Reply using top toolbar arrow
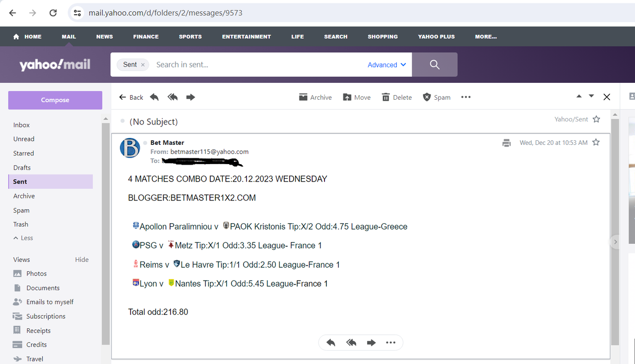635x364 pixels. point(154,97)
